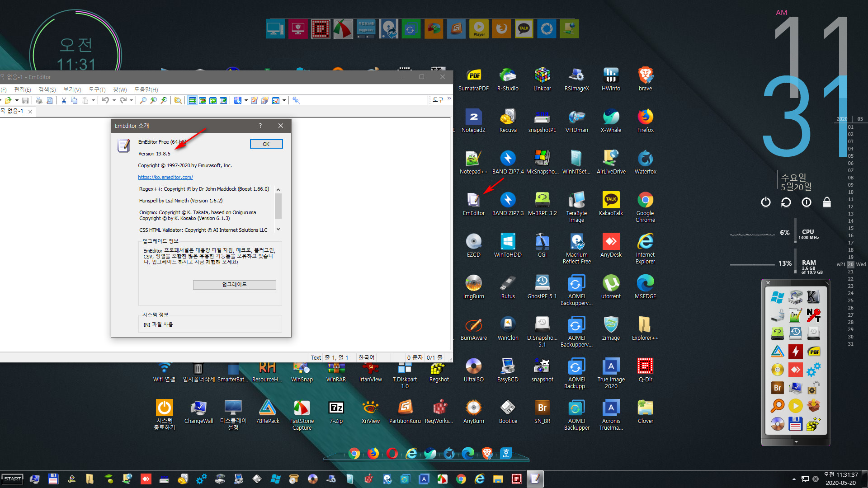868x488 pixels.
Task: Expand dropdown beside the checkmark toolbar icon
Action: (x=284, y=100)
